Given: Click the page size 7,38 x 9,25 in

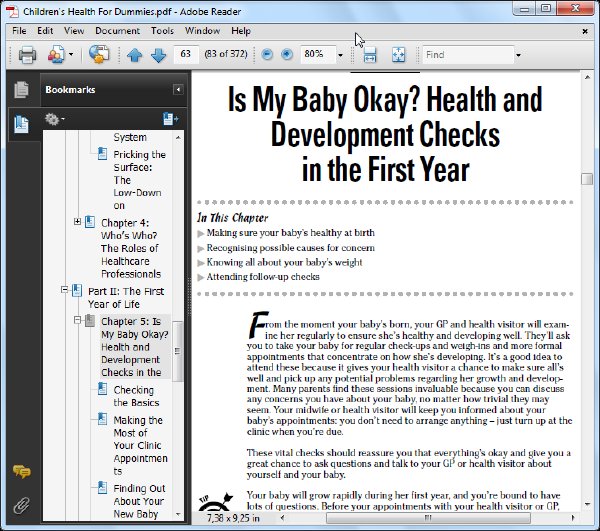Looking at the screenshot, I should point(233,518).
